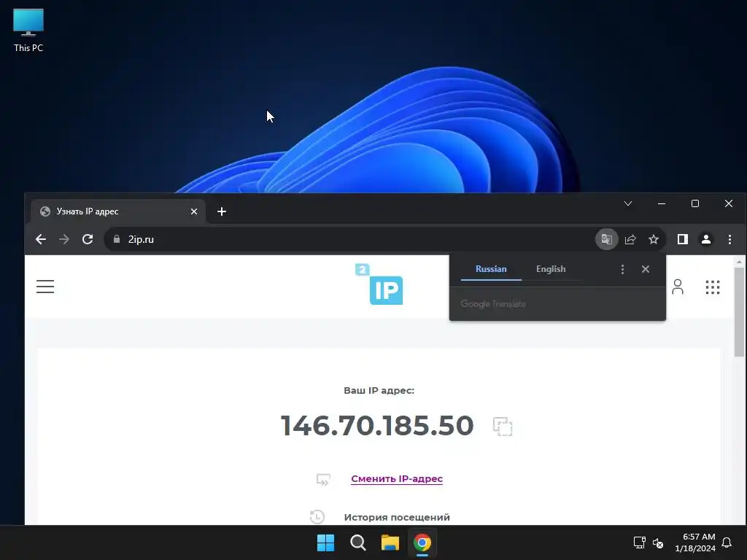747x560 pixels.
Task: Click muted volume tray icon
Action: [658, 542]
